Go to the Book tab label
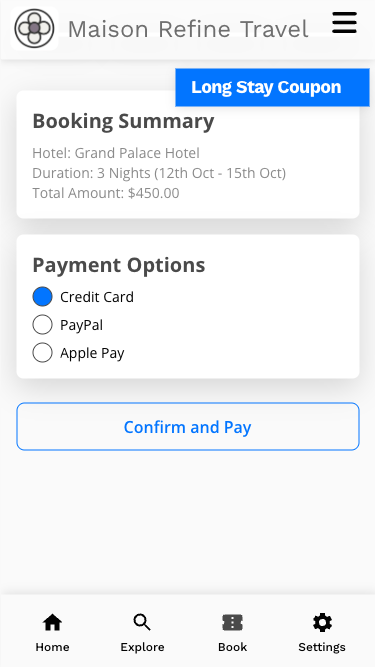375x667 pixels. pos(232,647)
